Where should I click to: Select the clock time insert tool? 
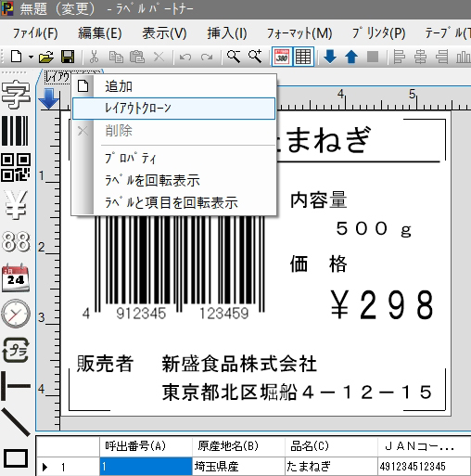(16, 314)
